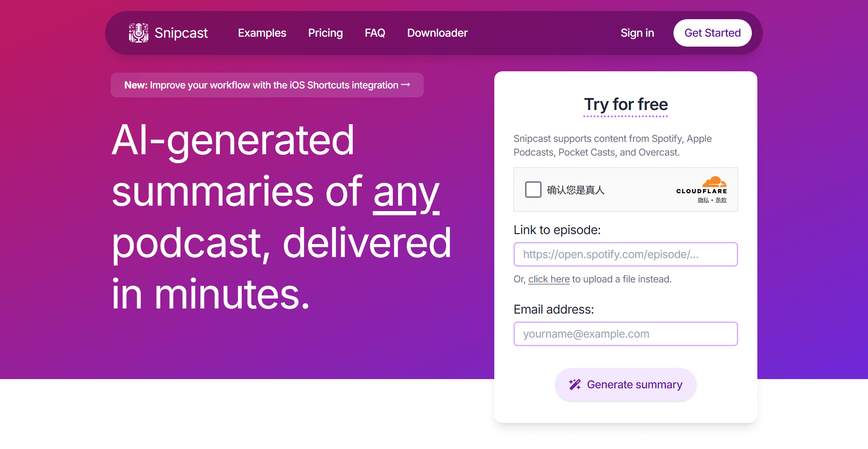868x449 pixels.
Task: Focus the Email address input field
Action: tap(625, 334)
